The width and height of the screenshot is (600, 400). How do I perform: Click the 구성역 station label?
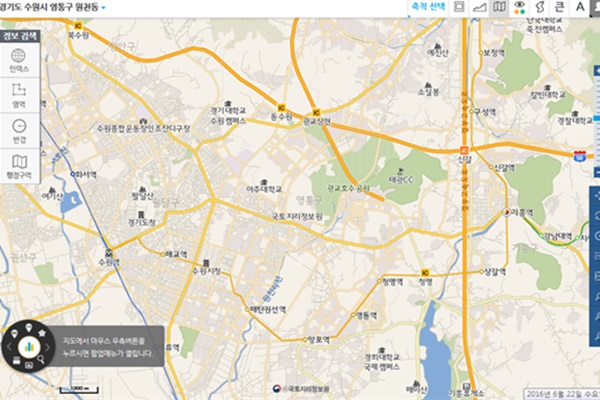pos(485,112)
